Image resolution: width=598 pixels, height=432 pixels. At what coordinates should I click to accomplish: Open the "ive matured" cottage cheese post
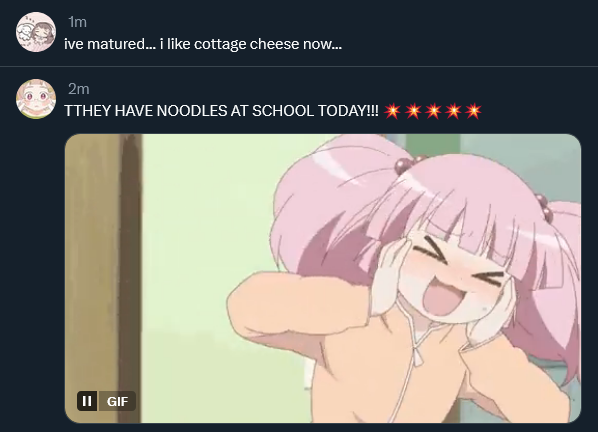pos(203,44)
